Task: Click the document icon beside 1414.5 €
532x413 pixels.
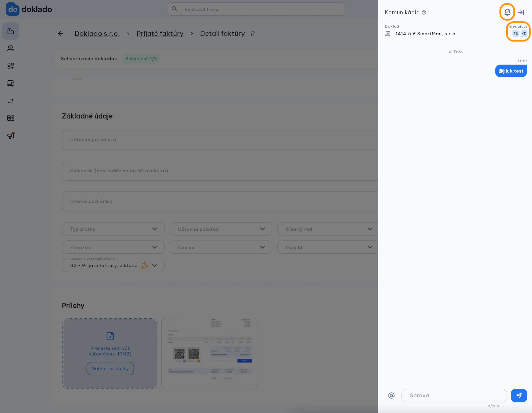Action: (x=388, y=34)
